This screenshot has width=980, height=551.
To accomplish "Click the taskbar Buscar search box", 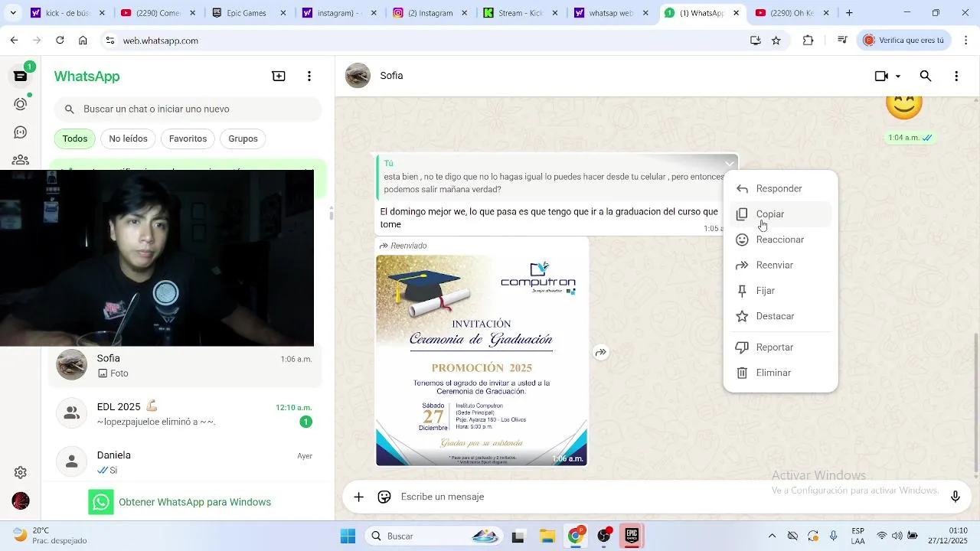I will 433,536.
